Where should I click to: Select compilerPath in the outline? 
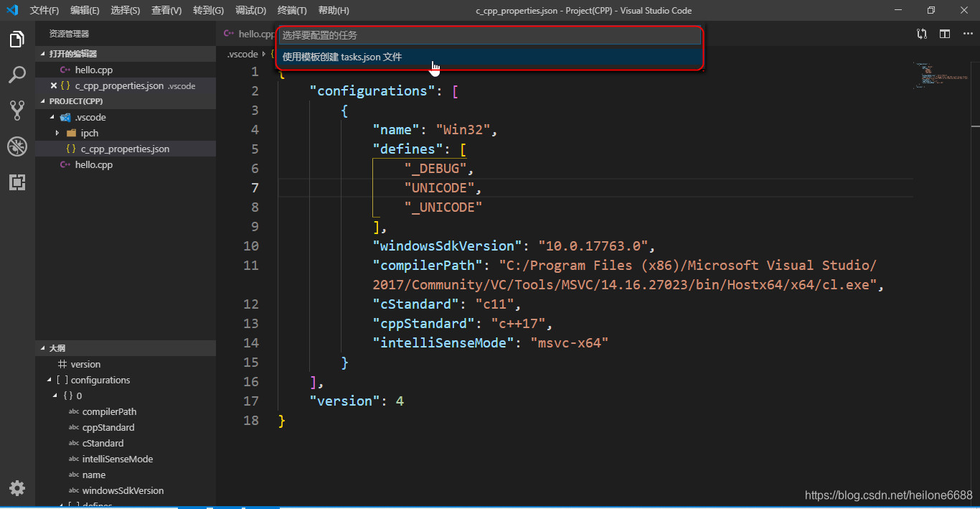click(x=126, y=411)
